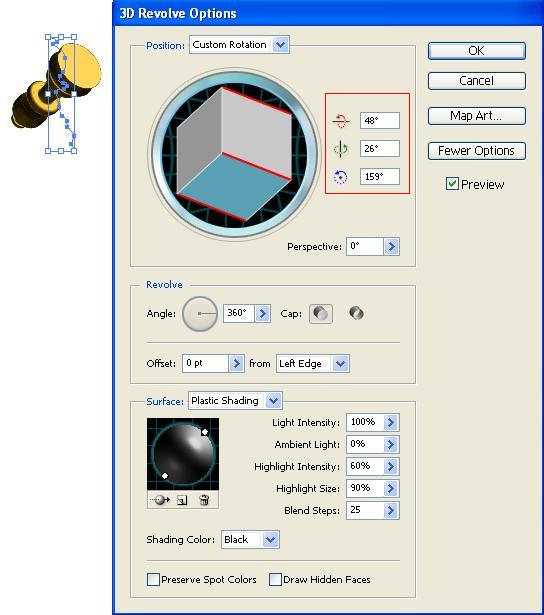Screen dimensions: 544x615
Task: Click the rotation track cube preview
Action: (235, 154)
